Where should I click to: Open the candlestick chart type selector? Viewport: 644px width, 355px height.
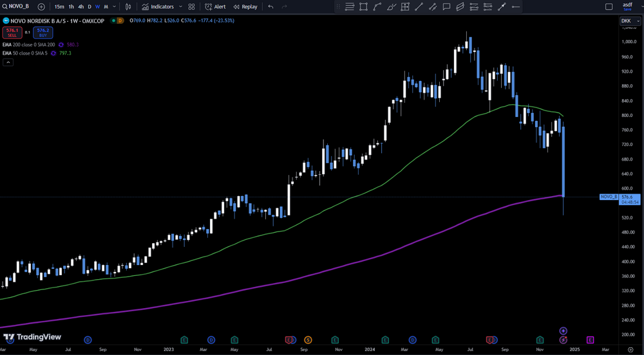pos(128,6)
